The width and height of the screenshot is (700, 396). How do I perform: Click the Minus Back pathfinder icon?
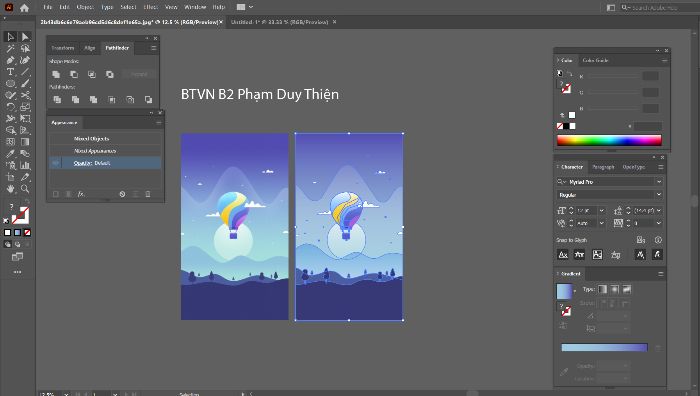click(x=148, y=100)
